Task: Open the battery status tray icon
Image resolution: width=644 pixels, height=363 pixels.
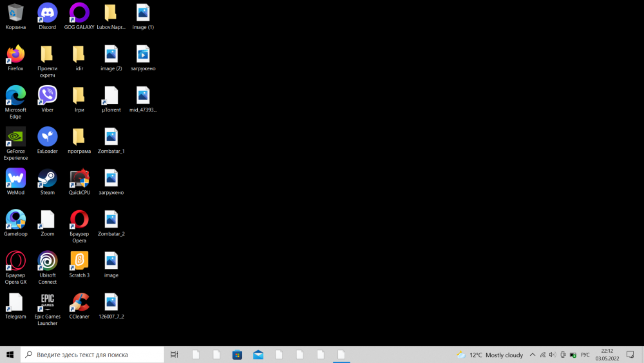Action: (573, 355)
